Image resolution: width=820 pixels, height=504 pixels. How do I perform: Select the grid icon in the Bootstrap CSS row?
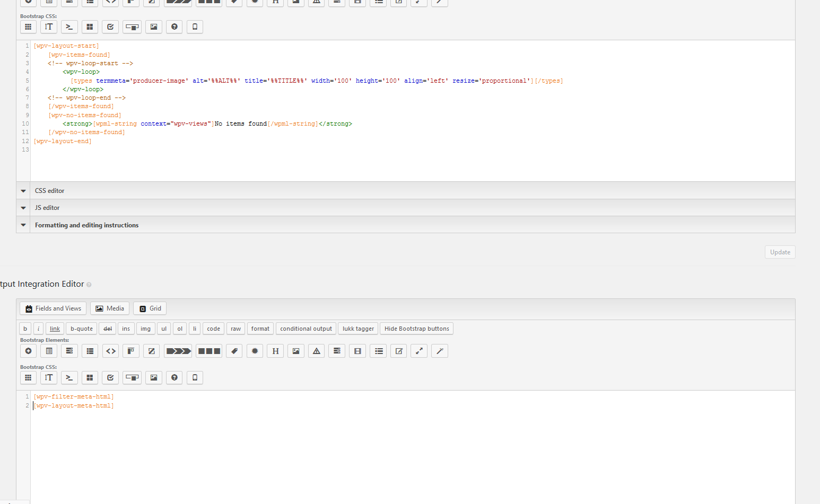click(28, 377)
